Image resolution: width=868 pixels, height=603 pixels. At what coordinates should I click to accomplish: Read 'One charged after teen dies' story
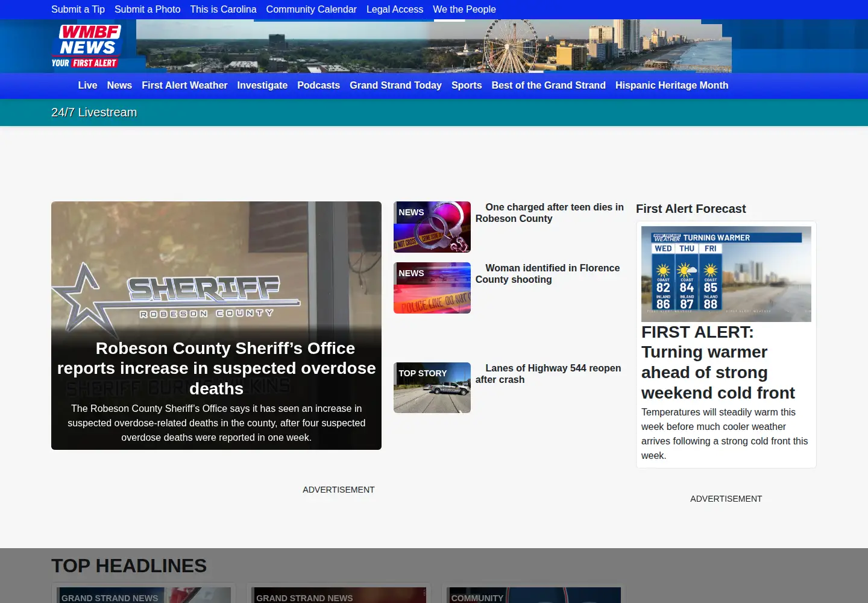(550, 213)
